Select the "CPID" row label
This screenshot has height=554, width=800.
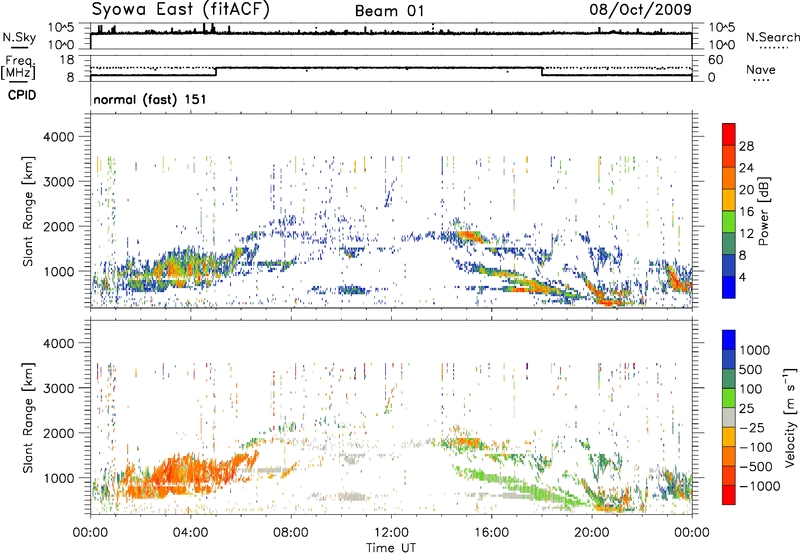click(21, 95)
